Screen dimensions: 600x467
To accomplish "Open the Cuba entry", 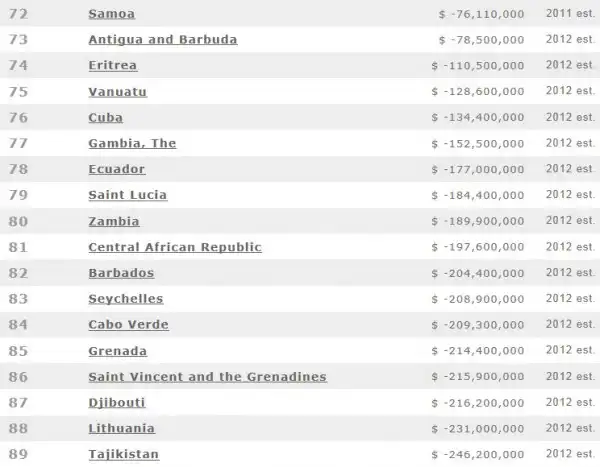I will (106, 117).
